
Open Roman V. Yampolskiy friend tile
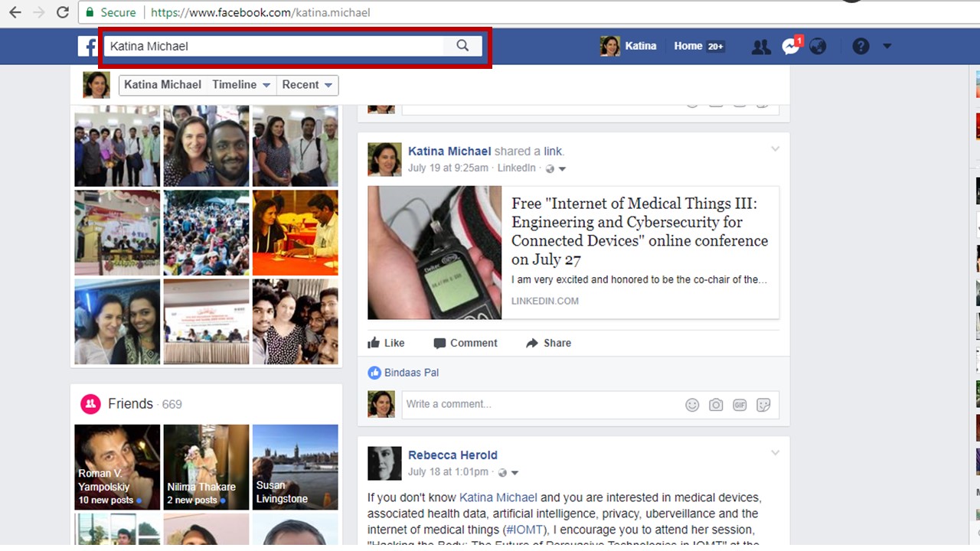(x=117, y=468)
